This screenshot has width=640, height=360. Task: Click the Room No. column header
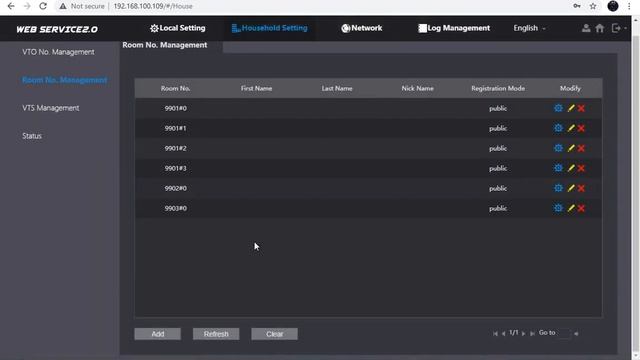[176, 88]
